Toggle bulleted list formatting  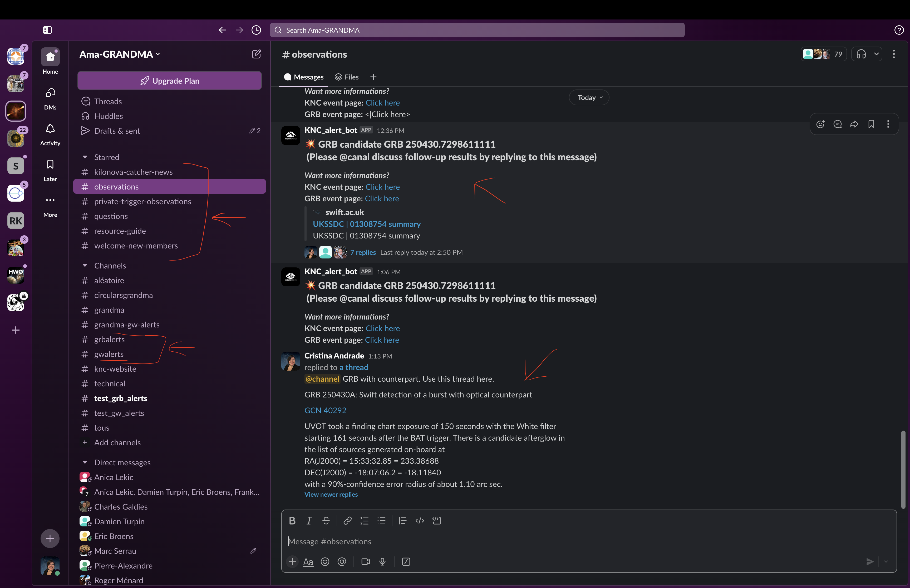(381, 521)
